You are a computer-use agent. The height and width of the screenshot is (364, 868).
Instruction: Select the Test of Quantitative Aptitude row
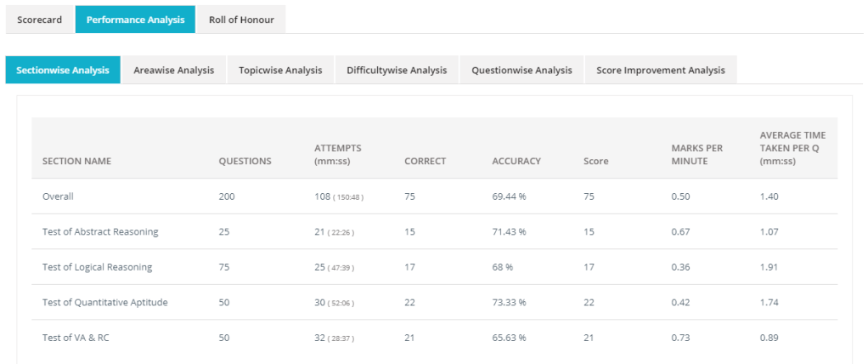pyautogui.click(x=104, y=302)
